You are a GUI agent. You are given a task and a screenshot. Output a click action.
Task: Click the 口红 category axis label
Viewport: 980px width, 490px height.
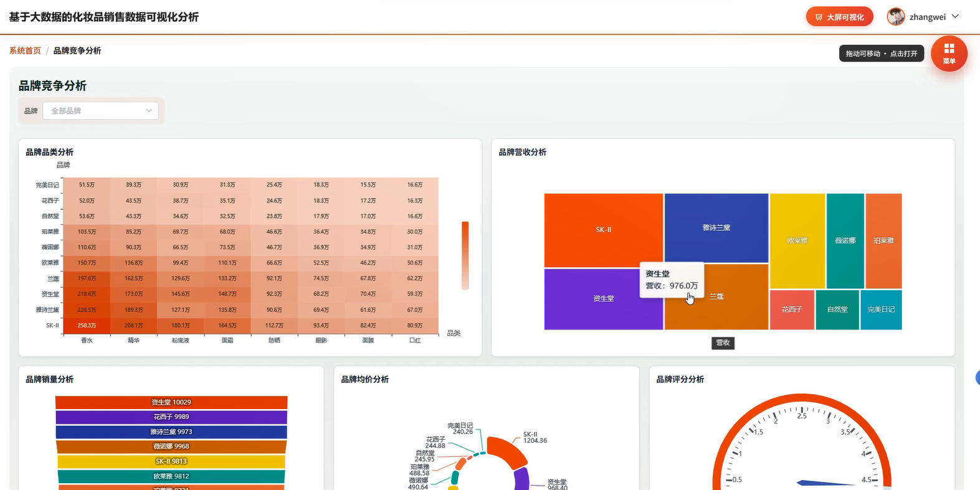point(415,341)
